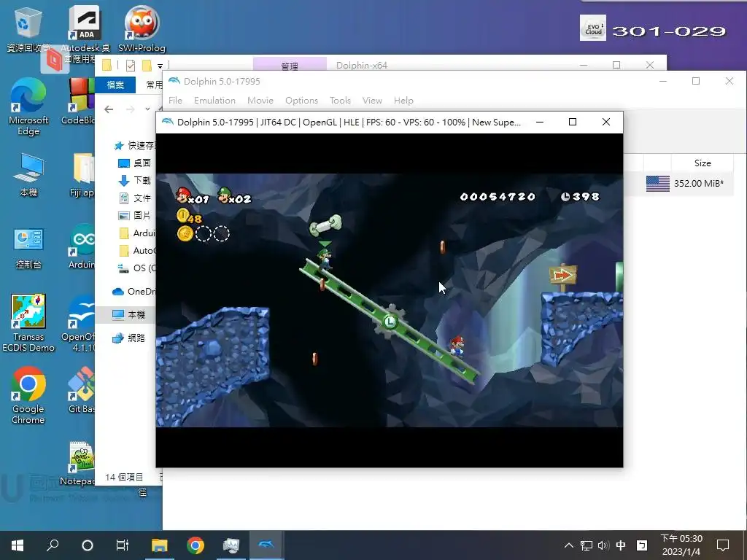Open Cortana from the taskbar
747x560 pixels.
88,545
